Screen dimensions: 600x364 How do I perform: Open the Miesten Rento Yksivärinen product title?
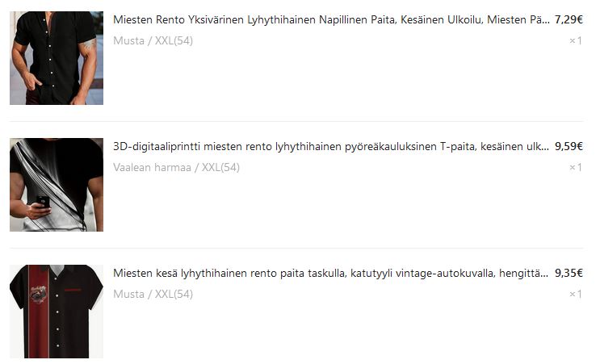(331, 19)
